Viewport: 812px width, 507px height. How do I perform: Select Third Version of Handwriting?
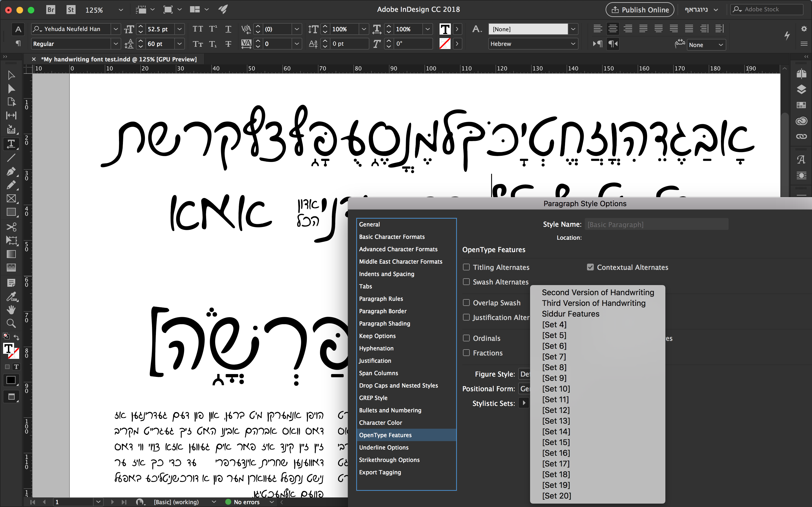[593, 303]
